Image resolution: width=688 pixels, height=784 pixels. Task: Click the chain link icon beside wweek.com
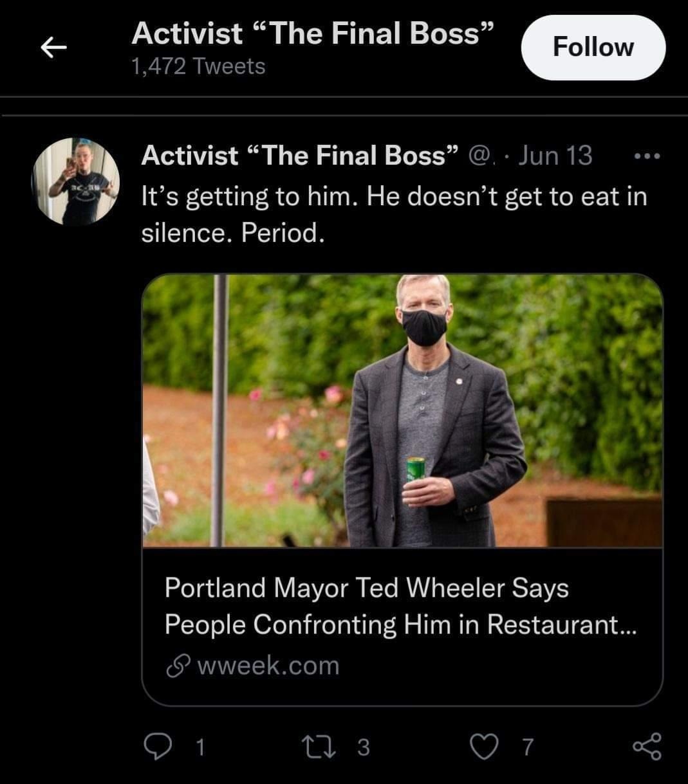pyautogui.click(x=176, y=666)
